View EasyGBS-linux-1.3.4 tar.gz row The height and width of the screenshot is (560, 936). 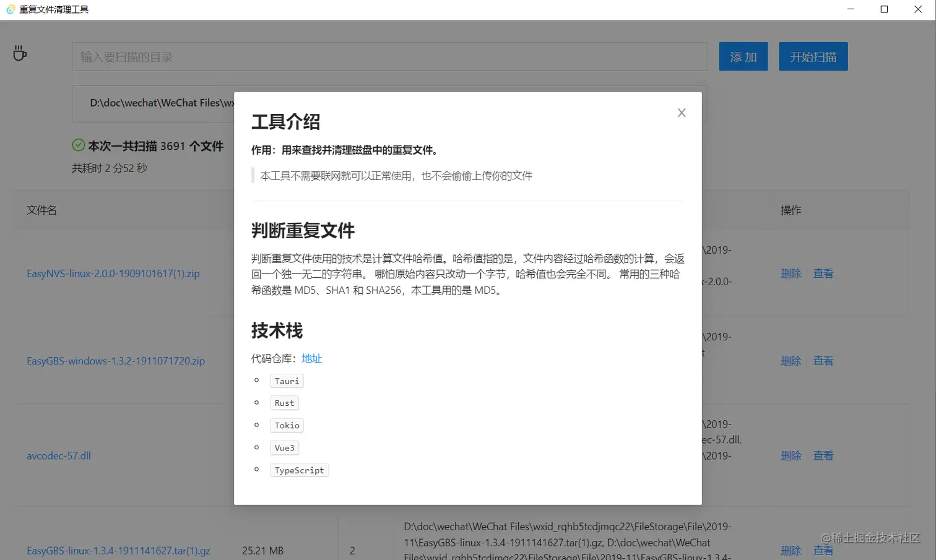(823, 550)
